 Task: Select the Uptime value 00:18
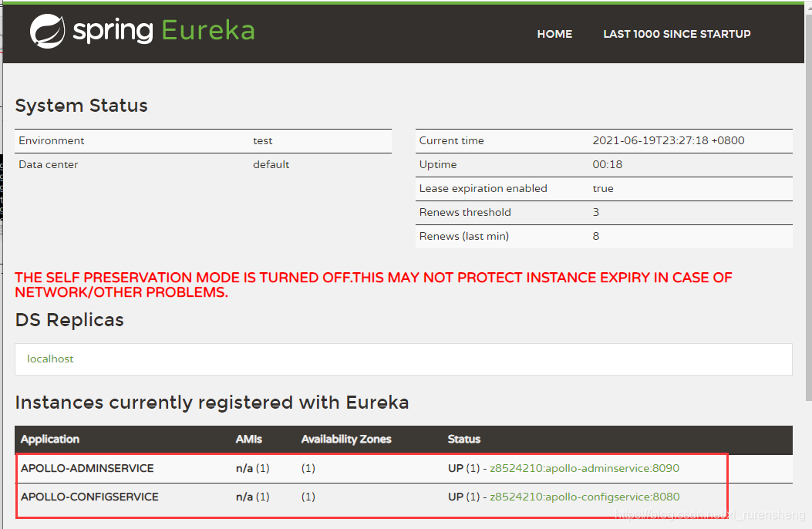coord(608,164)
